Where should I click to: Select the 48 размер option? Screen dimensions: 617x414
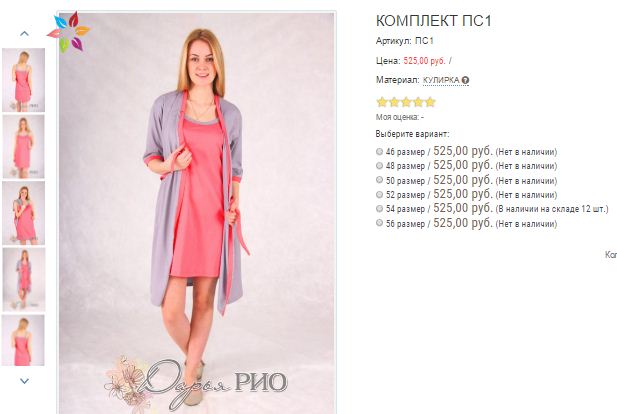[x=379, y=166]
